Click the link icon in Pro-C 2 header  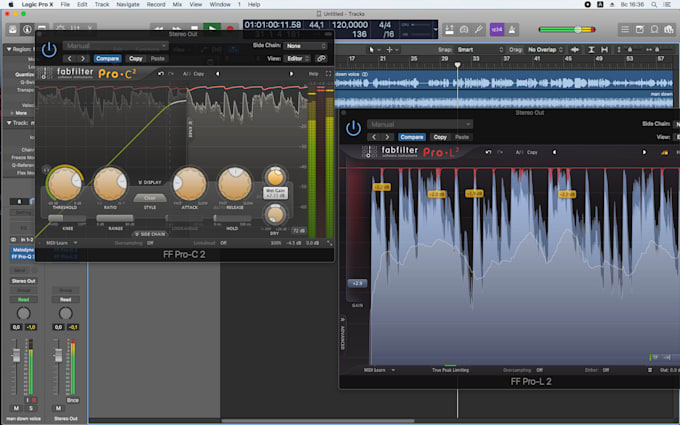(321, 59)
